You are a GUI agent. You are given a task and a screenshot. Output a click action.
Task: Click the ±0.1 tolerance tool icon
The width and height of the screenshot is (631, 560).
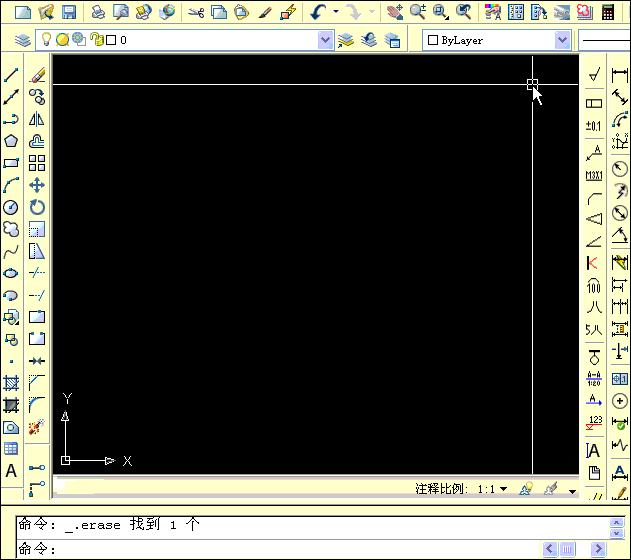coord(594,126)
